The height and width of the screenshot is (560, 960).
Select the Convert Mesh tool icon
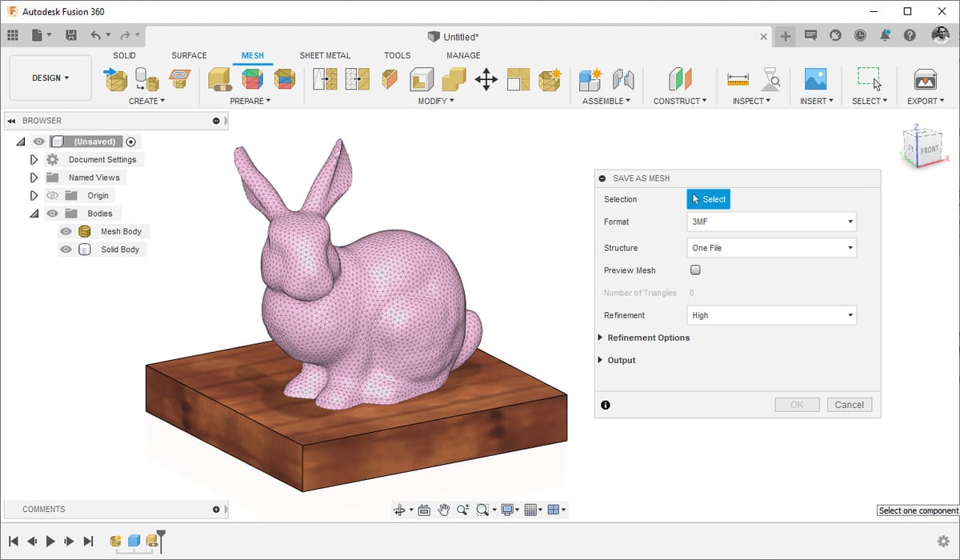click(550, 79)
